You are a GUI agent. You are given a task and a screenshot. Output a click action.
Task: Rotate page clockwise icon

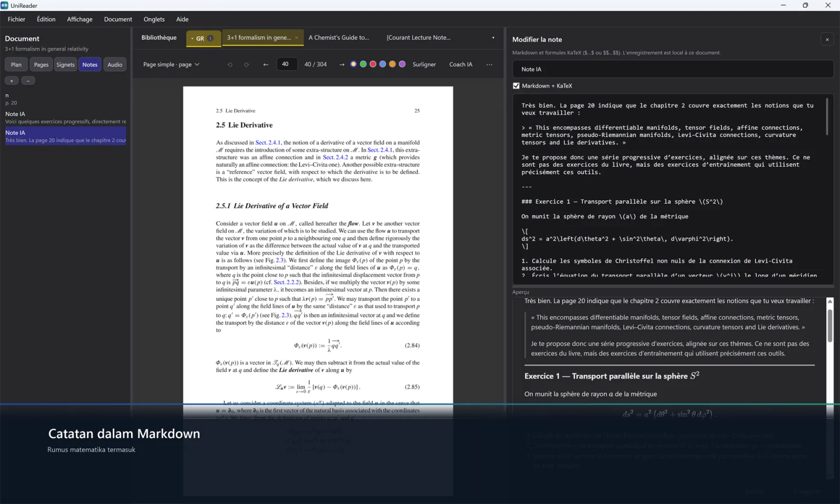[247, 65]
